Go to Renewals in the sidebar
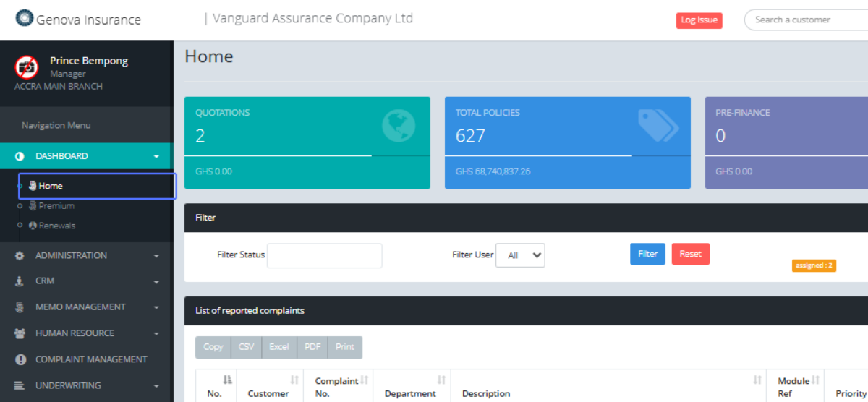 tap(56, 226)
